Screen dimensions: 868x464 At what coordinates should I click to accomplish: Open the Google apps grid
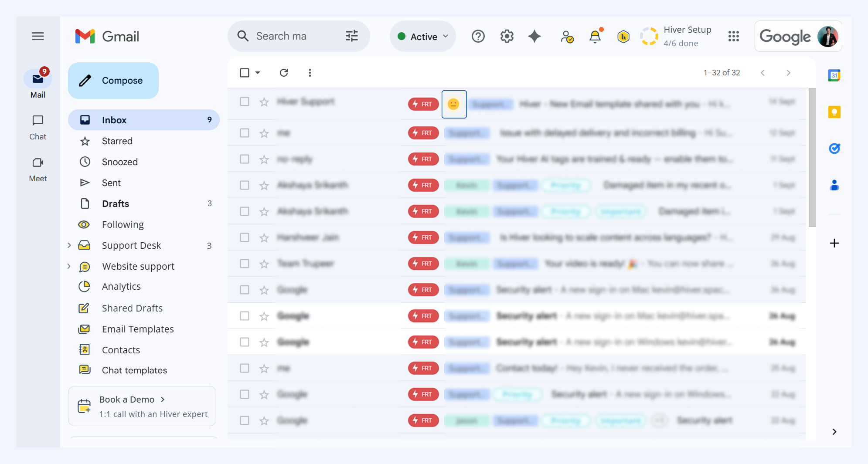[x=734, y=36]
